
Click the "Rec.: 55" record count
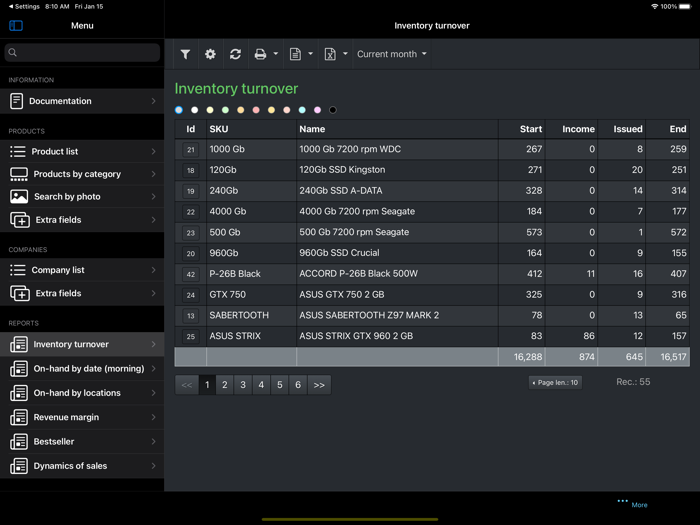tap(633, 382)
